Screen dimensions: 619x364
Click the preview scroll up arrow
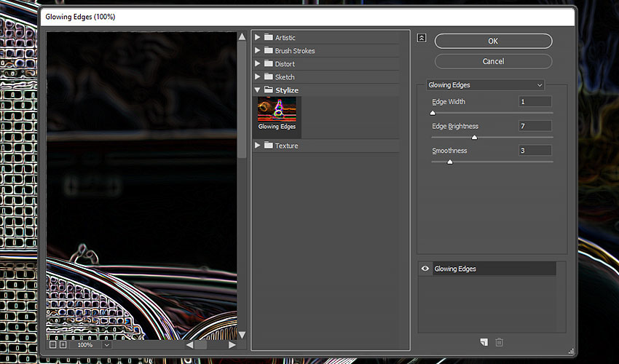pyautogui.click(x=242, y=36)
